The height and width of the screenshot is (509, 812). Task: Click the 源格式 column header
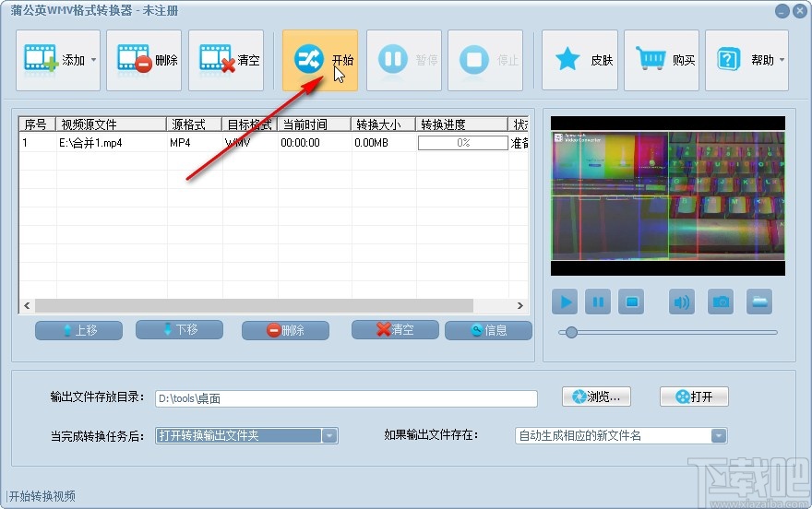(195, 124)
